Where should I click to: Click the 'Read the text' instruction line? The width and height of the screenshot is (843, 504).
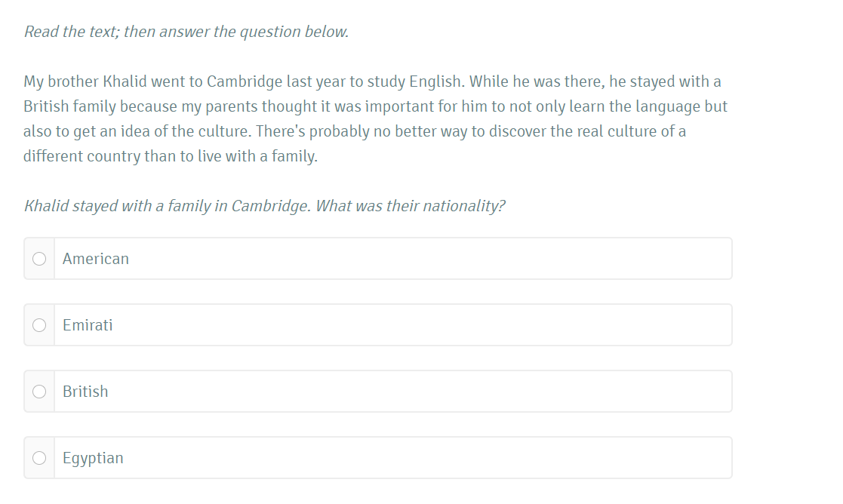click(186, 32)
